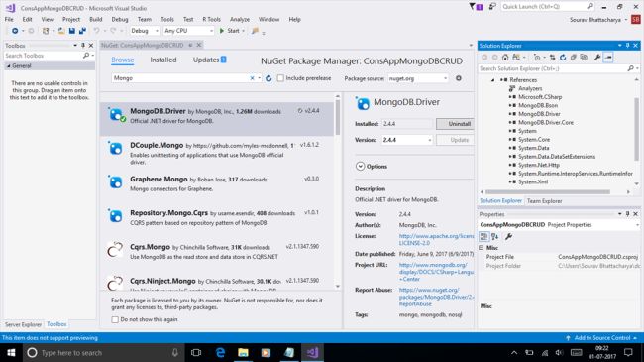
Task: Click the package list vertical scrollbar
Action: pos(338,118)
